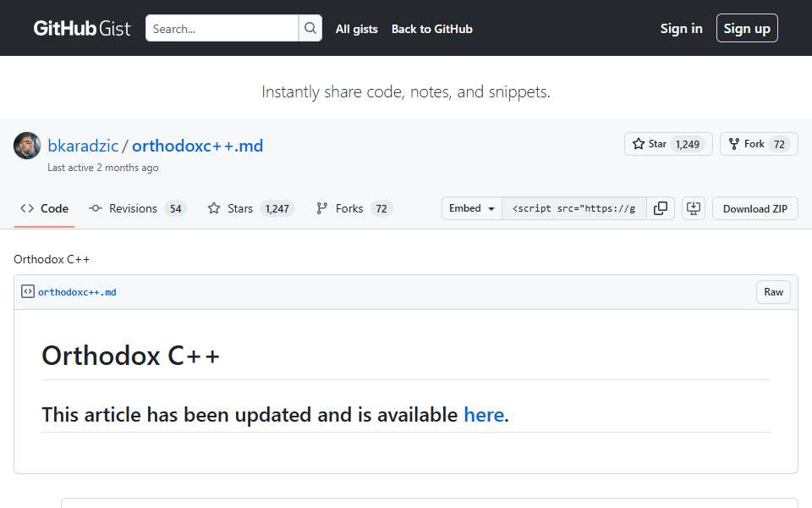Expand the Embed dropdown
This screenshot has height=508, width=812.
coord(472,208)
